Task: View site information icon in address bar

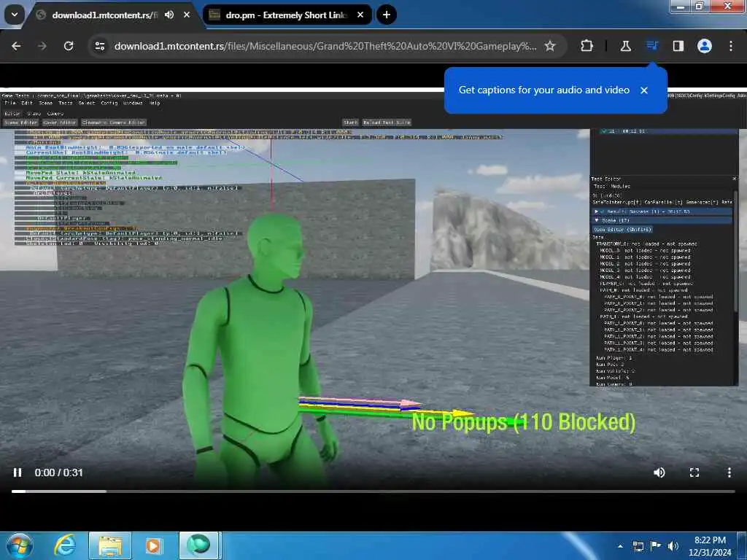Action: pos(100,46)
